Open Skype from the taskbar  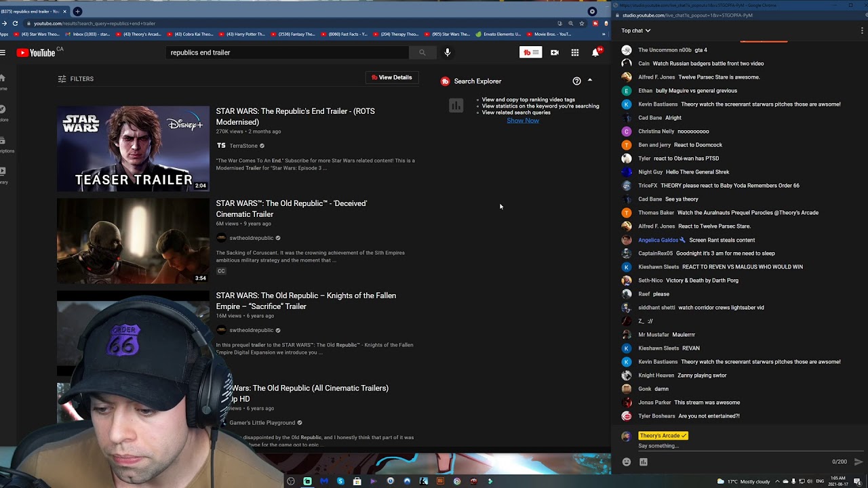(340, 481)
